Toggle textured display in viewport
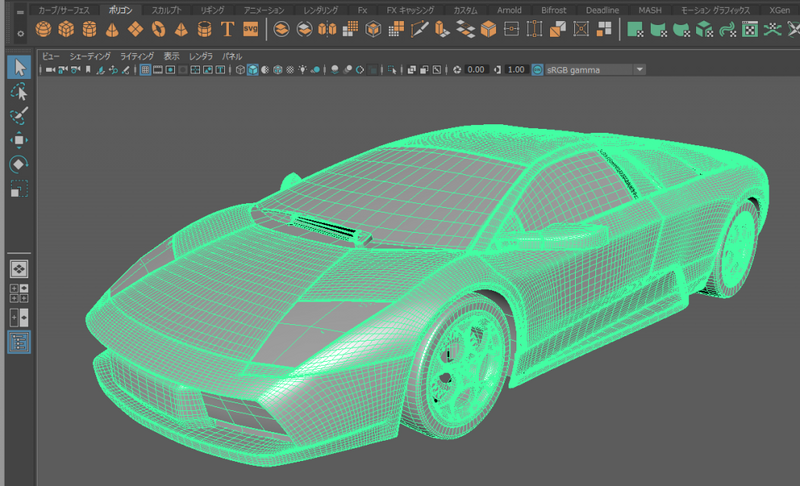Screen dimensions: 800x486 290,70
